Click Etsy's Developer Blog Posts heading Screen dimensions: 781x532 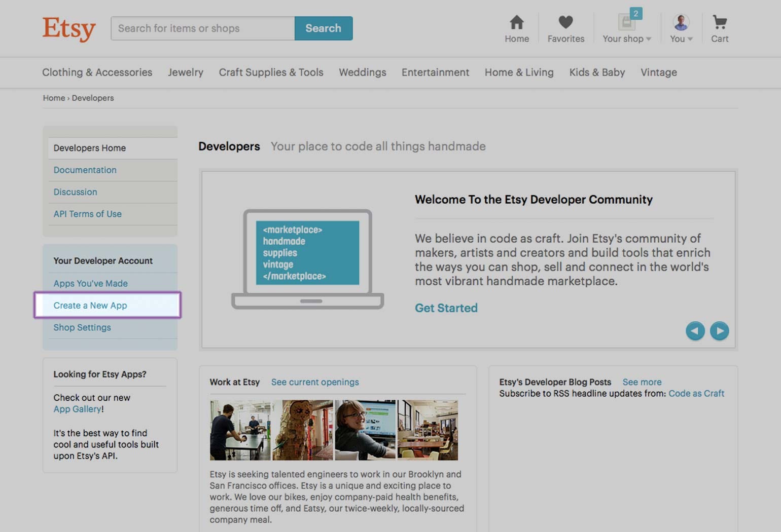click(555, 382)
